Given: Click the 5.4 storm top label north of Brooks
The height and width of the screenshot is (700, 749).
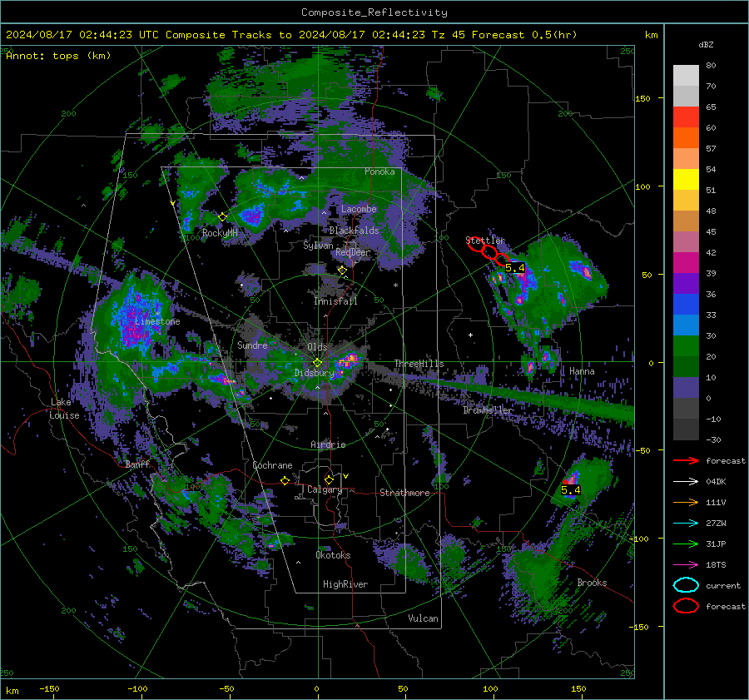Looking at the screenshot, I should 570,489.
